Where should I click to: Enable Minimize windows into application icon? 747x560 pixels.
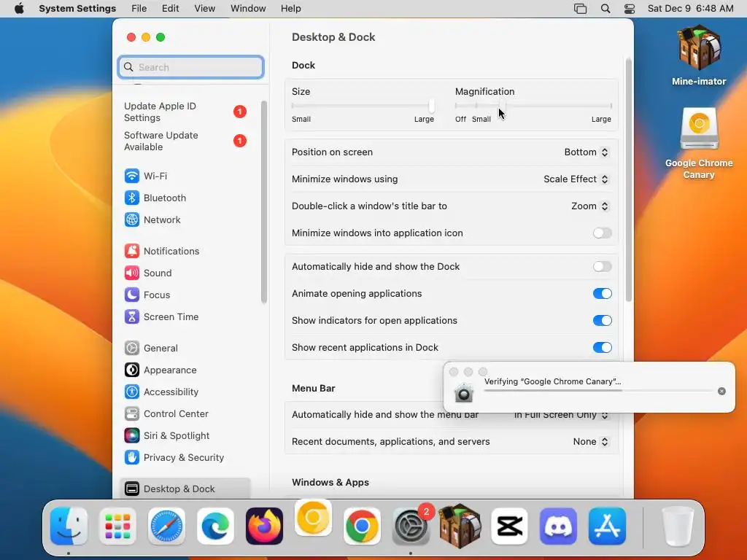(602, 233)
